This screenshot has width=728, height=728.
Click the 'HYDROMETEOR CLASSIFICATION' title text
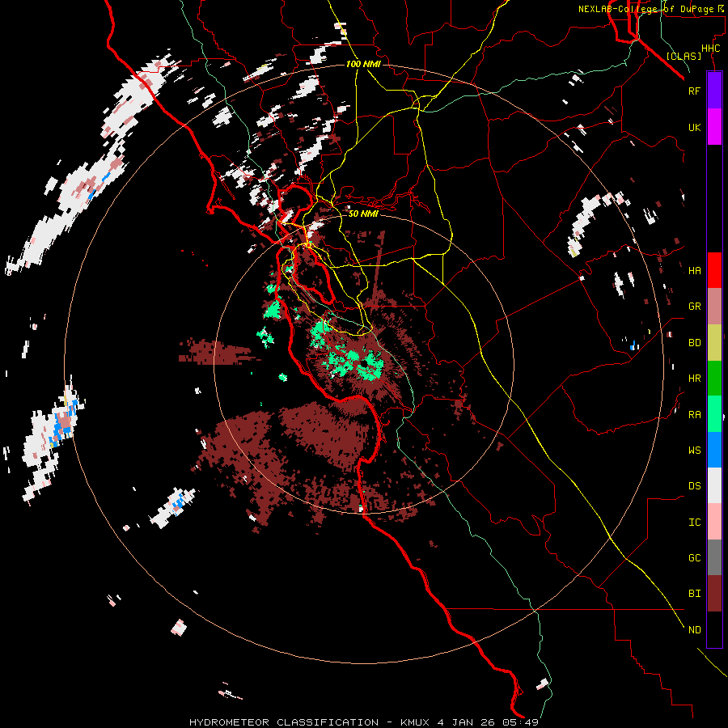click(284, 722)
